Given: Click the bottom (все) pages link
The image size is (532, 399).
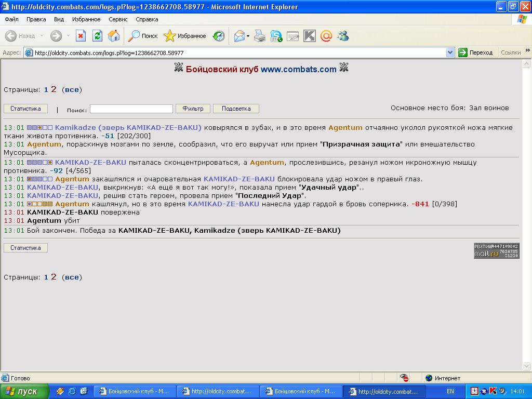Looking at the screenshot, I should coord(72,277).
